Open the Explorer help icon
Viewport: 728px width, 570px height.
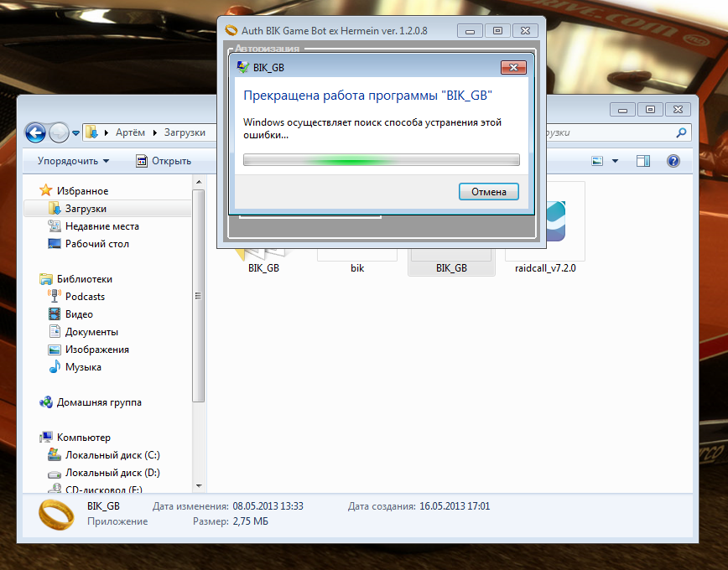[x=672, y=161]
